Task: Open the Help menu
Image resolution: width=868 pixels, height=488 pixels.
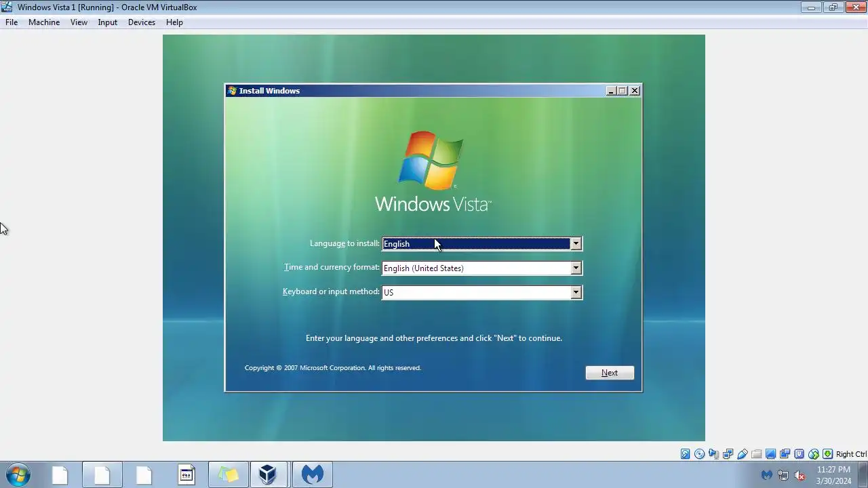Action: 174,22
